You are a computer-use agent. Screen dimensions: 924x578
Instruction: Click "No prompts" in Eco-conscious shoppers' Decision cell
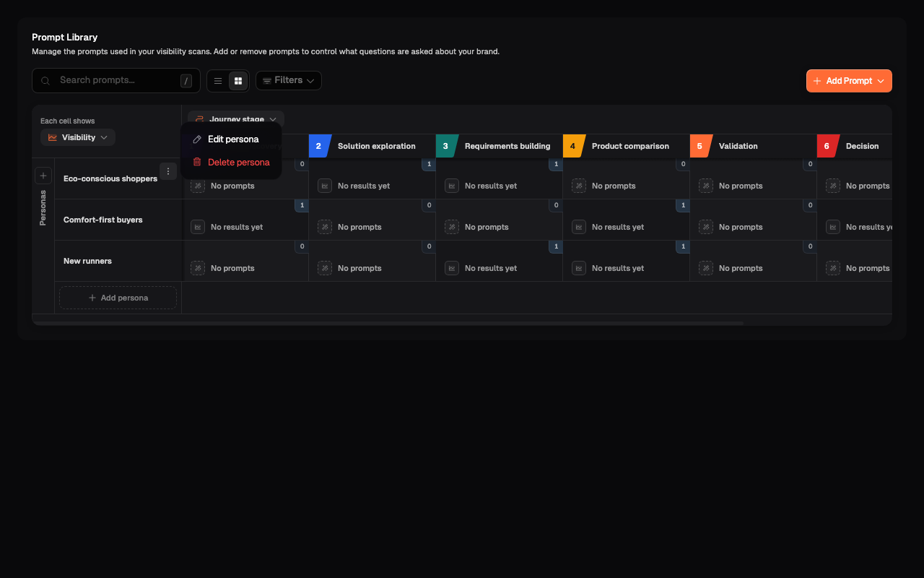(868, 186)
